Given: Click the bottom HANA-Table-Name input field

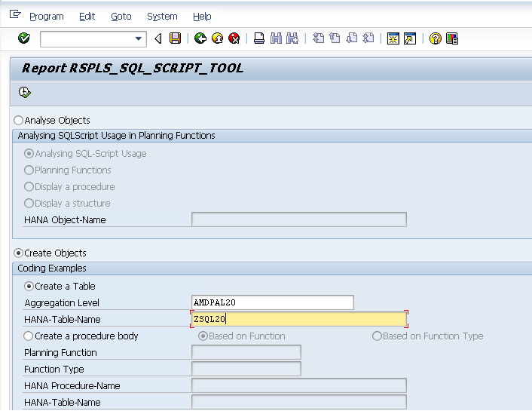Looking at the screenshot, I should click(299, 402).
